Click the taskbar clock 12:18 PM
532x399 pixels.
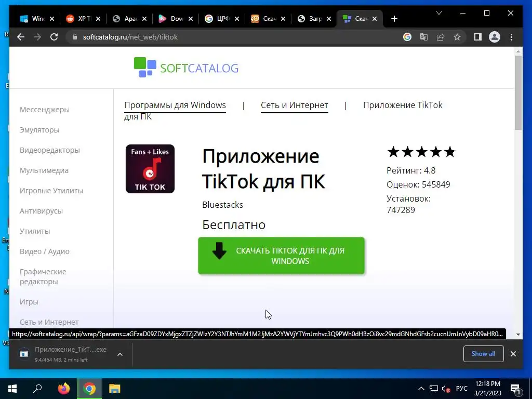(x=487, y=384)
